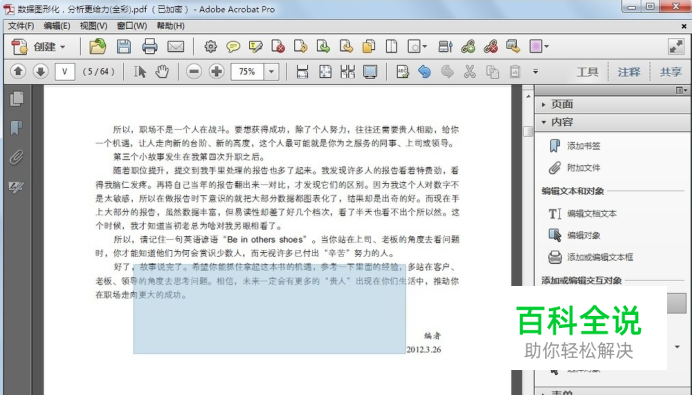This screenshot has width=692, height=395.
Task: Click the add link icon
Action: coord(468,46)
